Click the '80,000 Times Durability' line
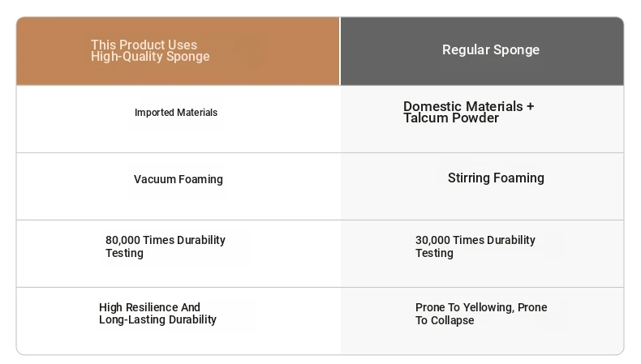This screenshot has width=641, height=364. 165,240
